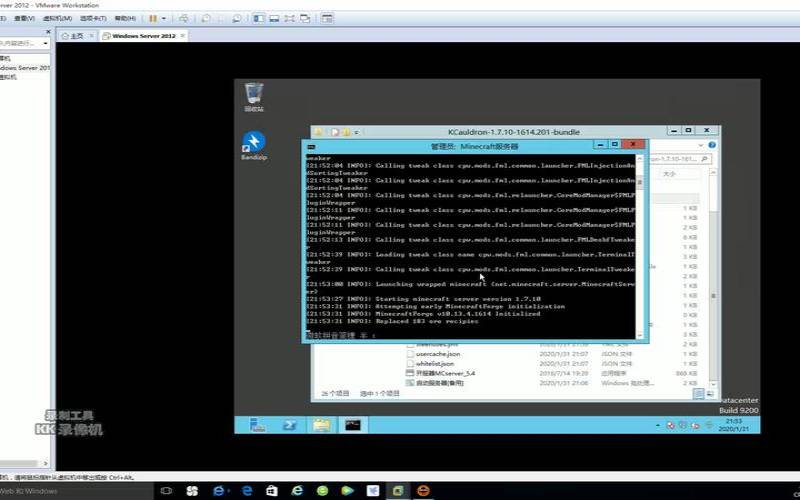Viewport: 800px width, 500px height.
Task: Click the console window system menu icon
Action: tap(311, 147)
